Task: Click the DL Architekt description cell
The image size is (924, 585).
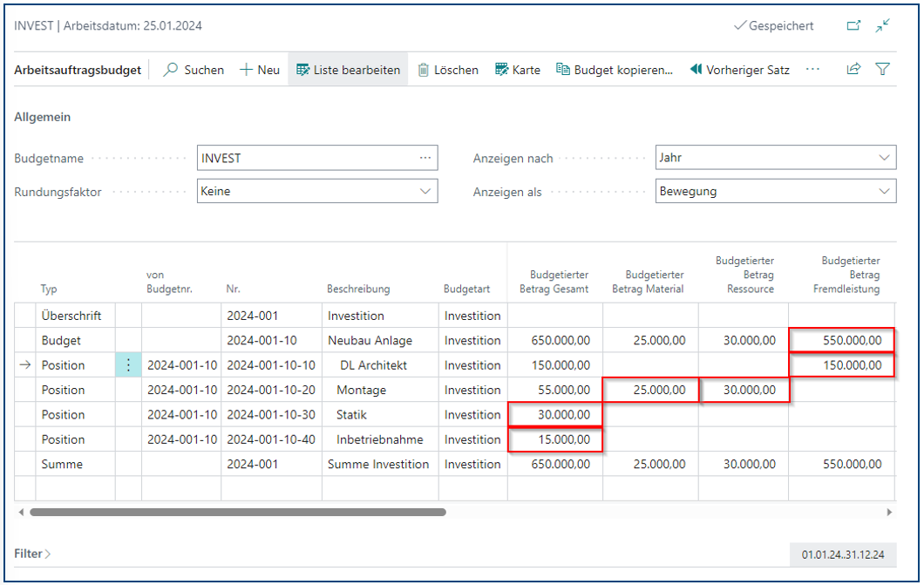Action: 380,365
